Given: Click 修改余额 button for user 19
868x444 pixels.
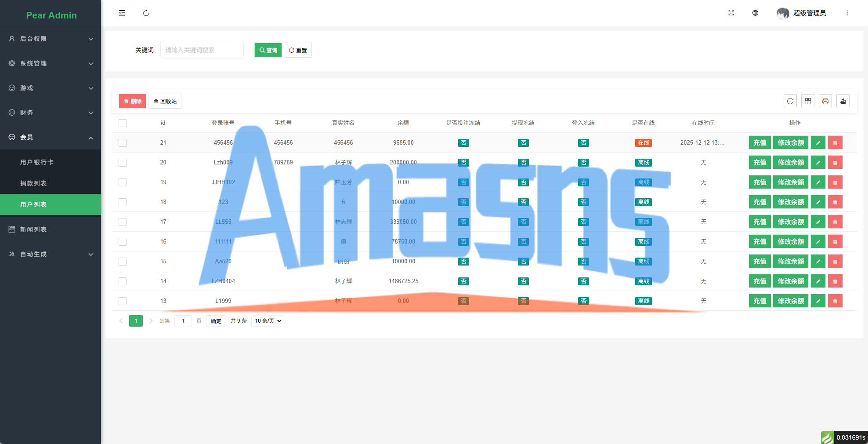Looking at the screenshot, I should click(791, 182).
